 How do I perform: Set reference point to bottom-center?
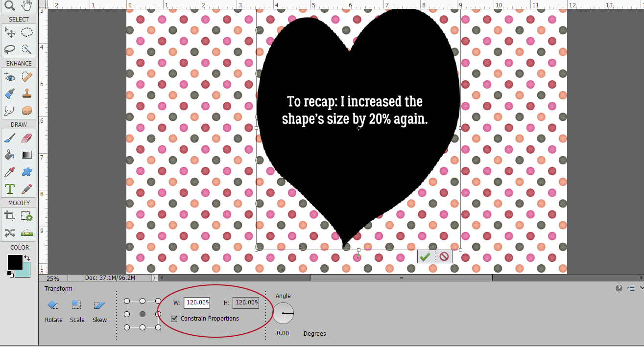143,327
